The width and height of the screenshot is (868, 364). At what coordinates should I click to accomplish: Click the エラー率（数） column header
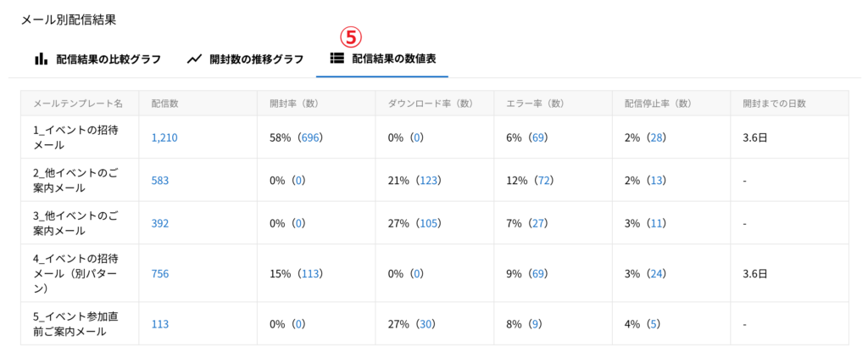534,104
